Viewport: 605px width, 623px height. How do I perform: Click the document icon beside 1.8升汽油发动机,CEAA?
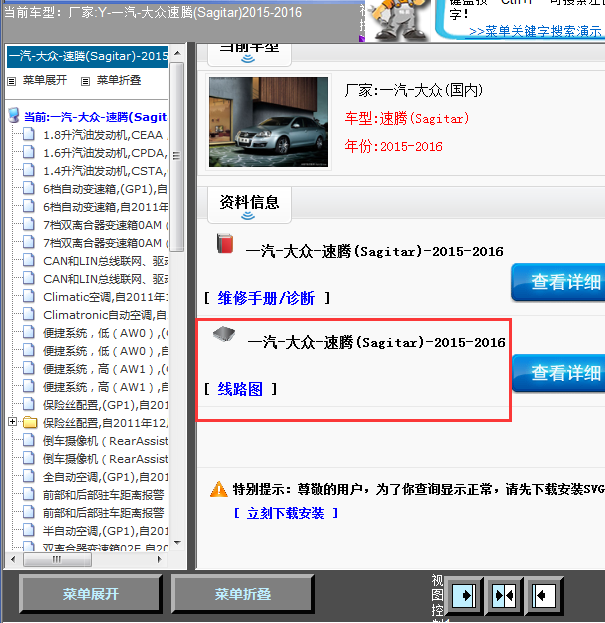29,134
